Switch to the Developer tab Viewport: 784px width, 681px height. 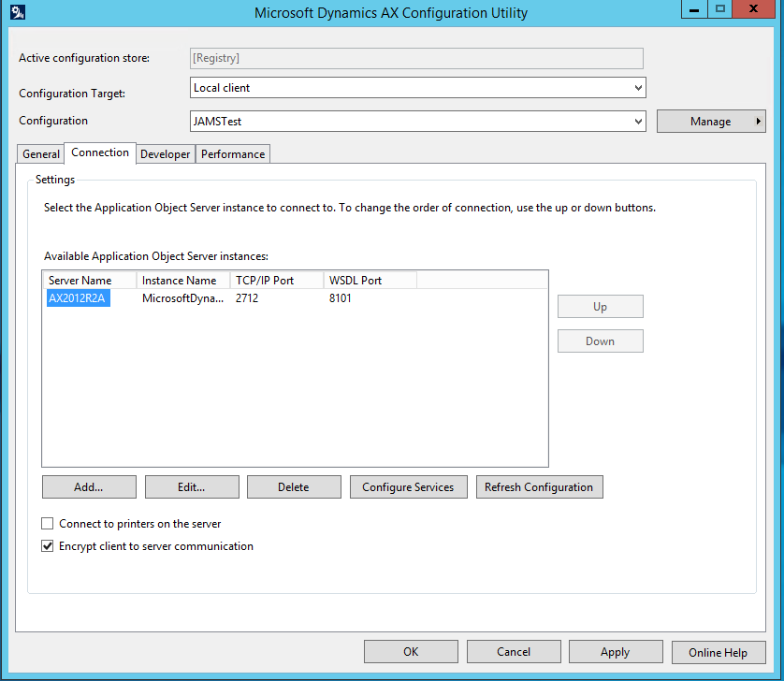pos(165,152)
